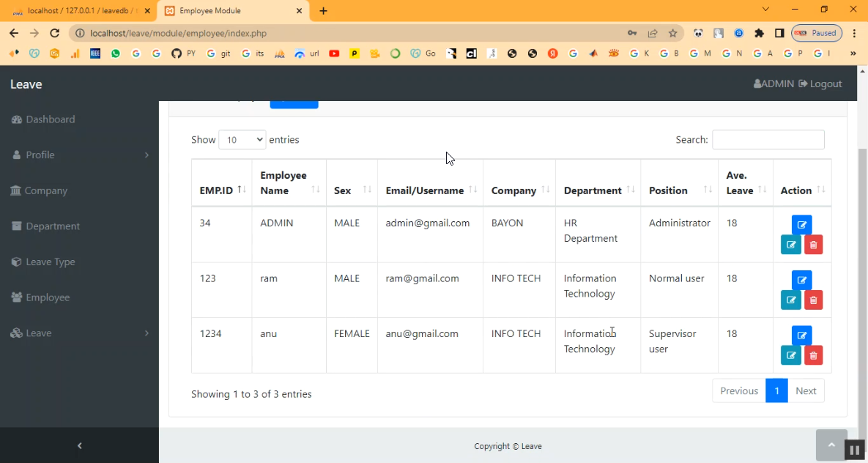868x463 pixels.
Task: Sort table by Department column
Action: click(x=598, y=190)
